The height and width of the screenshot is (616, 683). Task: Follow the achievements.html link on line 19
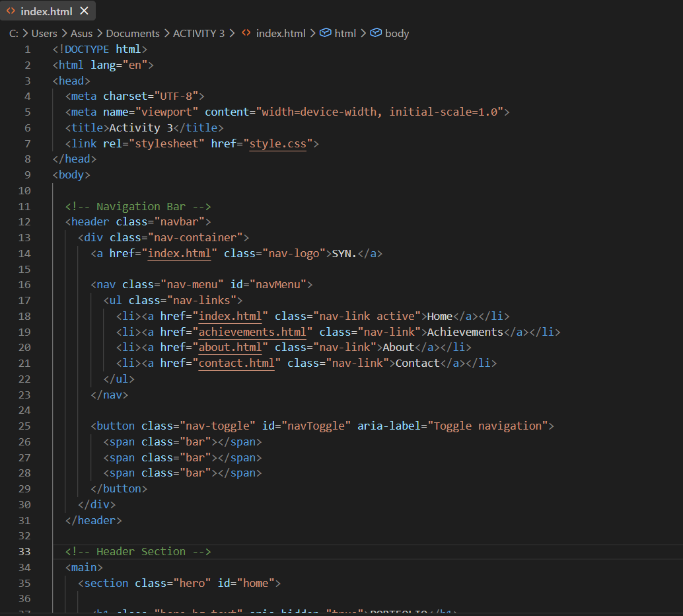point(252,332)
